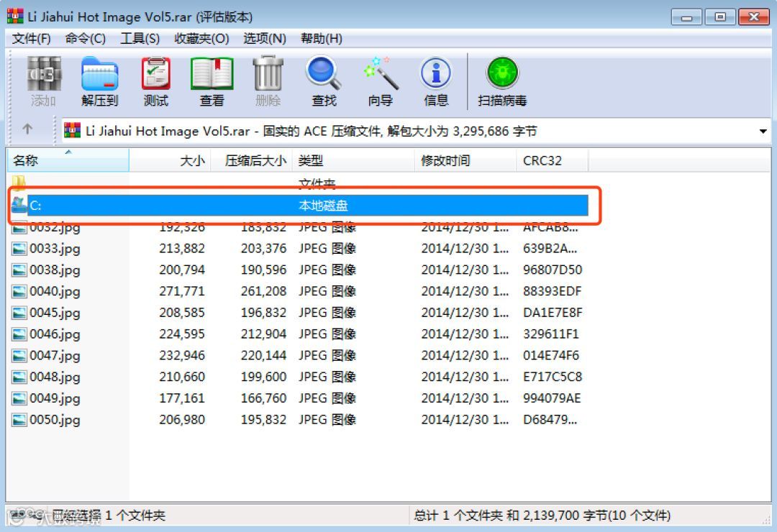
Task: Click size value 213,882
Action: 182,248
